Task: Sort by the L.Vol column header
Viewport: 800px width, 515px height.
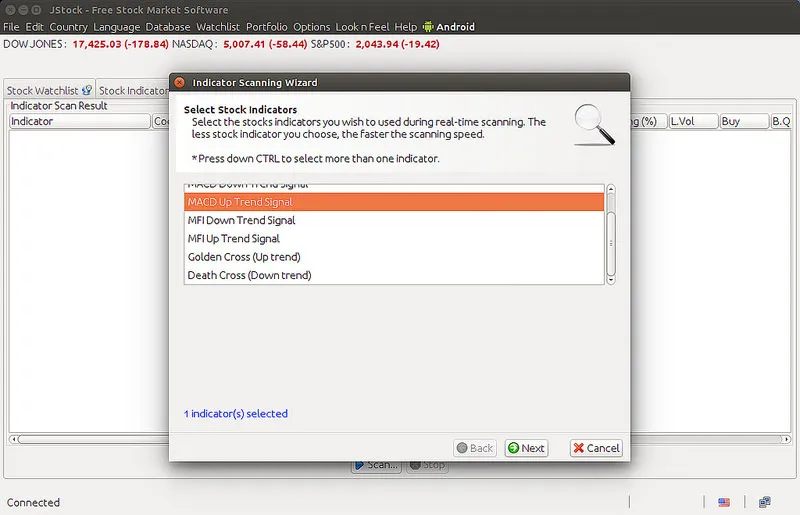Action: (693, 121)
